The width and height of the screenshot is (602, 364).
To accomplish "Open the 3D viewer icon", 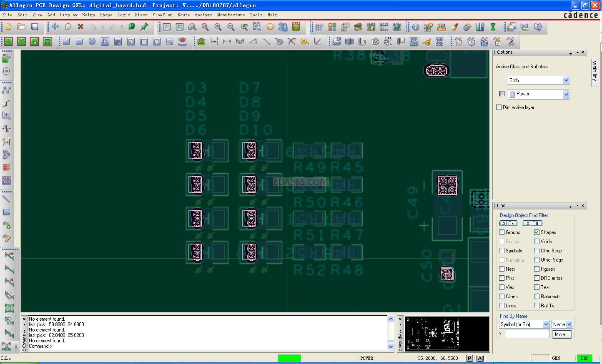I will [283, 27].
